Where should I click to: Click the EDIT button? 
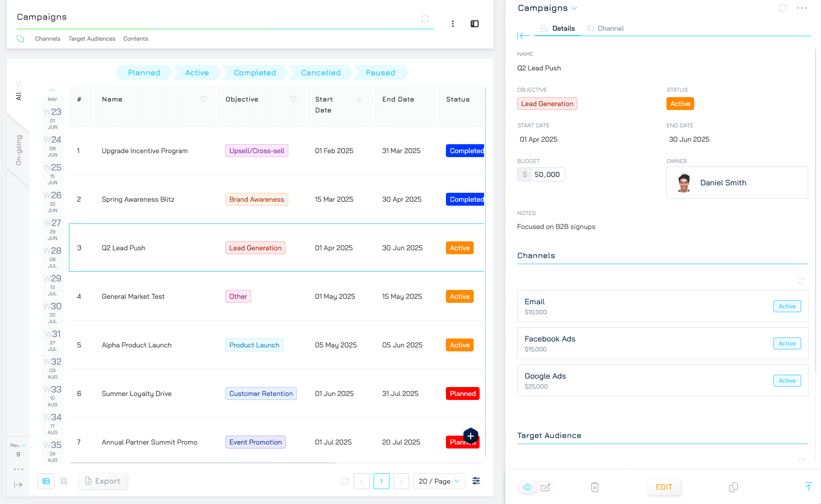tap(663, 487)
